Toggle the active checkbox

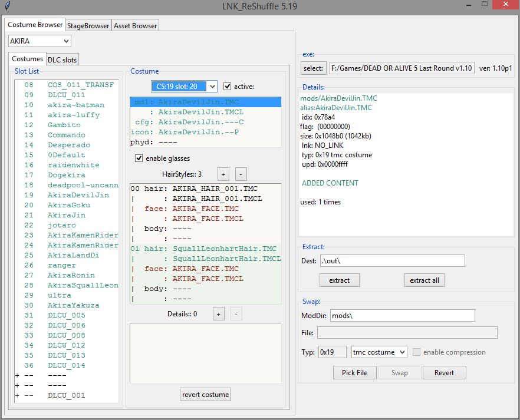point(227,87)
